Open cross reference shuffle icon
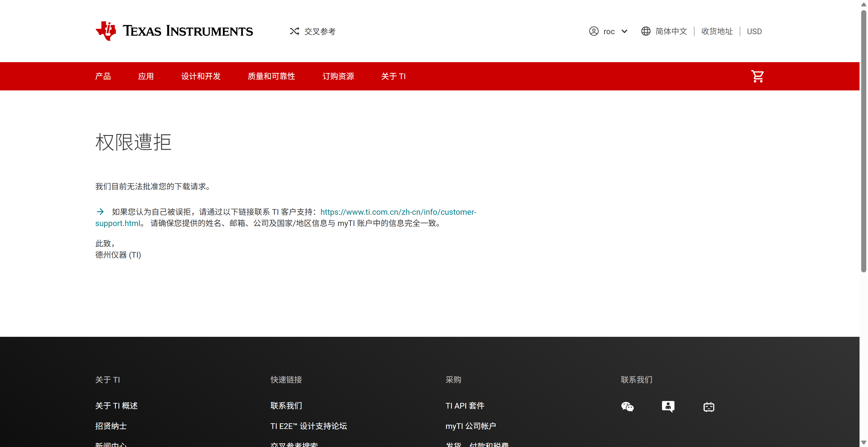This screenshot has height=447, width=868. (294, 31)
